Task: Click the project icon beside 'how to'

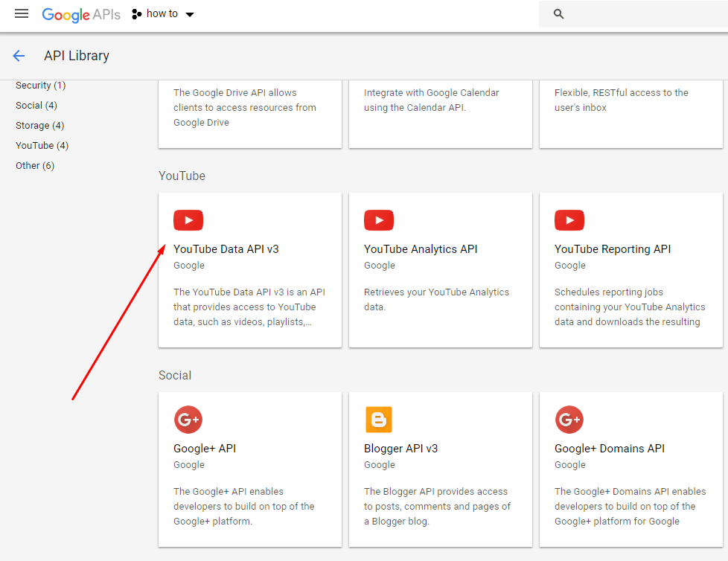Action: pos(136,14)
